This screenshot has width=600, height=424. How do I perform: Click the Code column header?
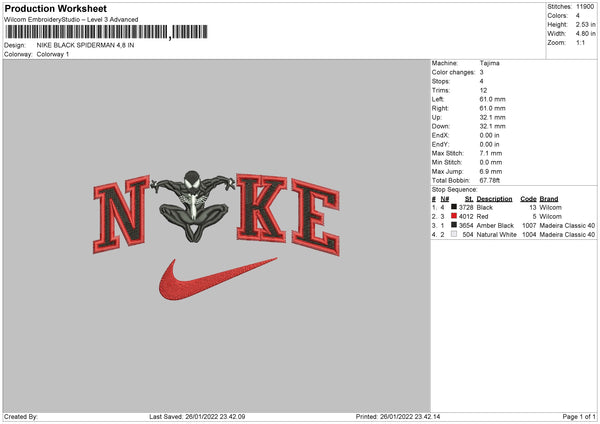tap(528, 199)
